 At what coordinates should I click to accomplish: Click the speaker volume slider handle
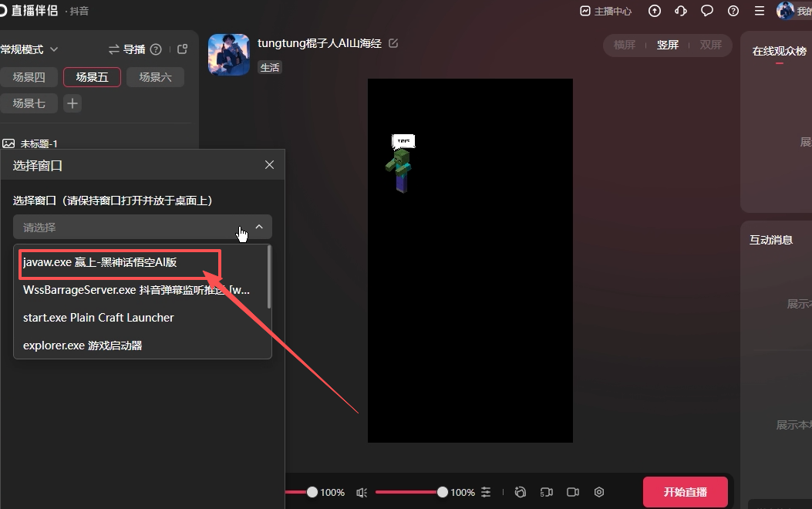(x=443, y=492)
